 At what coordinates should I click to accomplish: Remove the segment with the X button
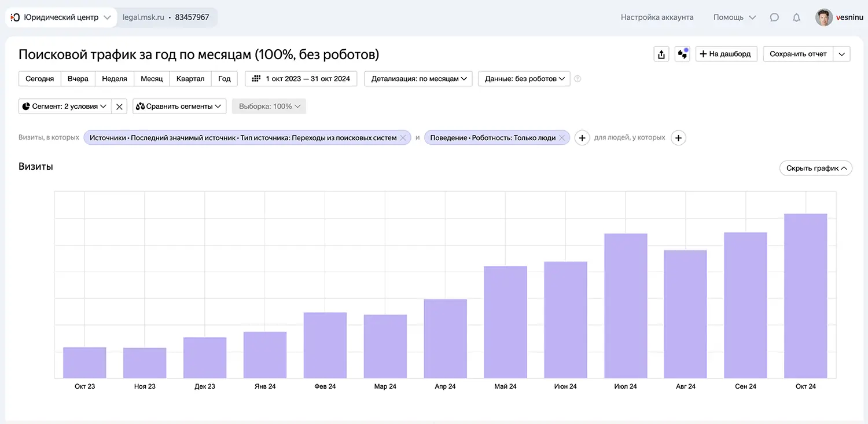[x=119, y=106]
